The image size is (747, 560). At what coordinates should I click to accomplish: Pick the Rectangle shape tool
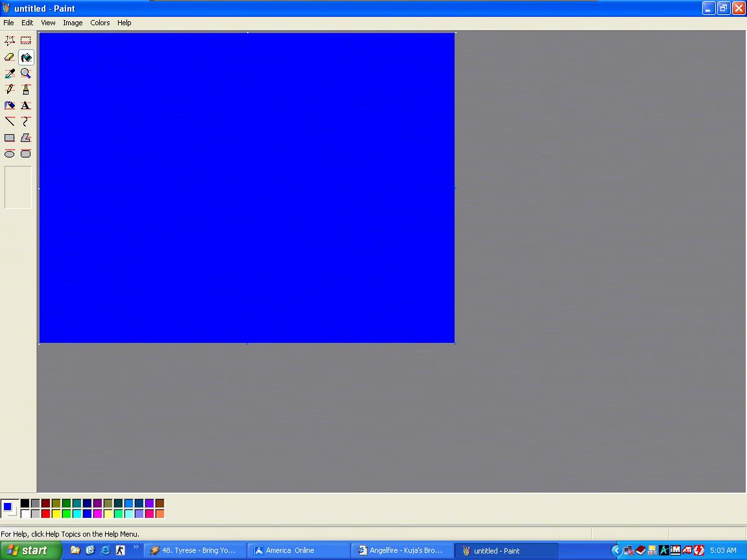click(10, 137)
